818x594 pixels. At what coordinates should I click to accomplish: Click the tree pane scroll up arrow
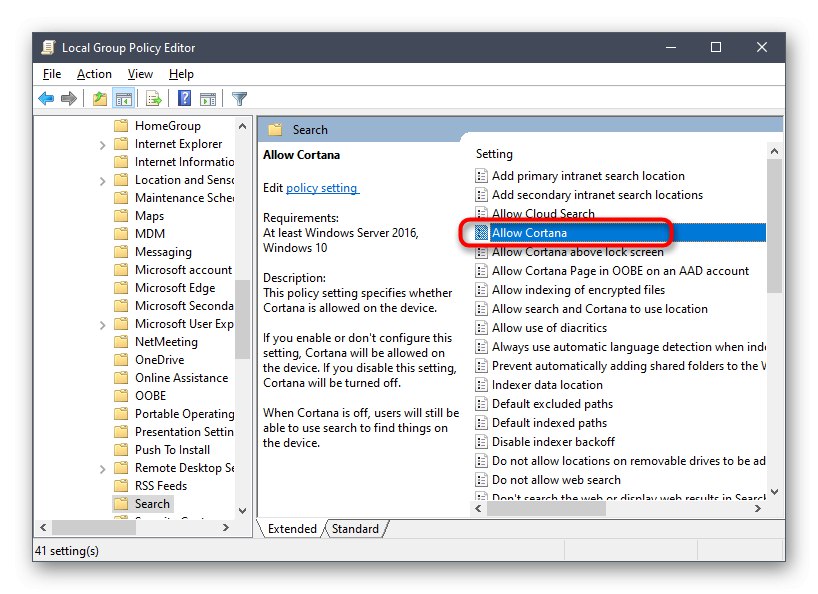[242, 126]
